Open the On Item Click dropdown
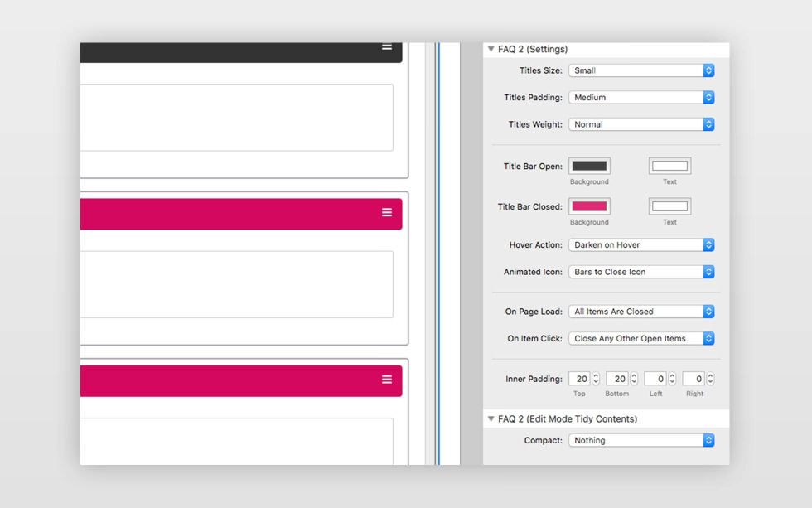Image resolution: width=812 pixels, height=508 pixels. 641,339
